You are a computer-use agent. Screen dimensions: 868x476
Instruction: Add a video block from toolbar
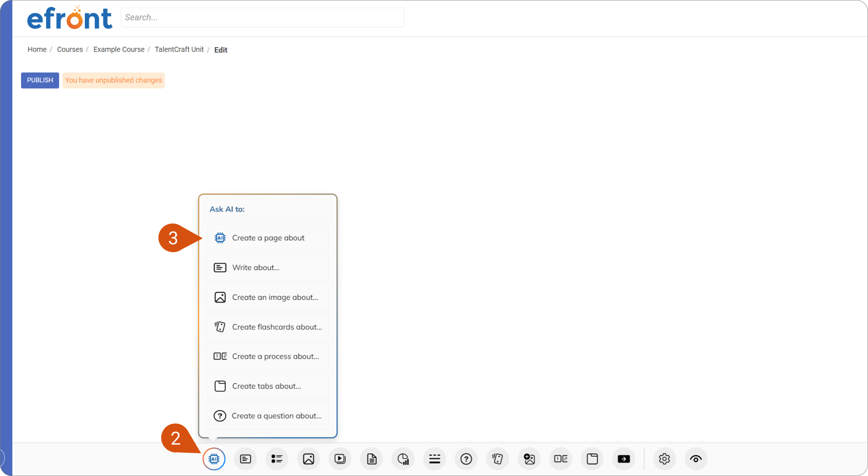(340, 459)
